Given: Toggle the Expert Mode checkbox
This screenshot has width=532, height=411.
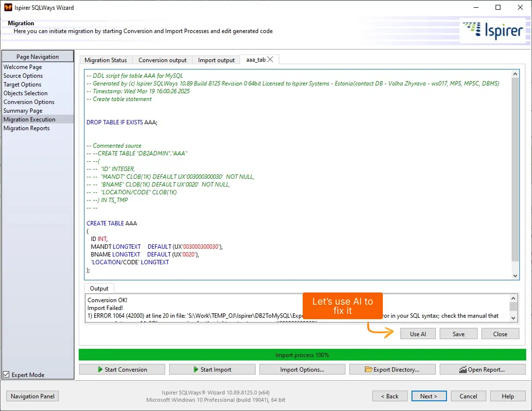Looking at the screenshot, I should pos(6,375).
